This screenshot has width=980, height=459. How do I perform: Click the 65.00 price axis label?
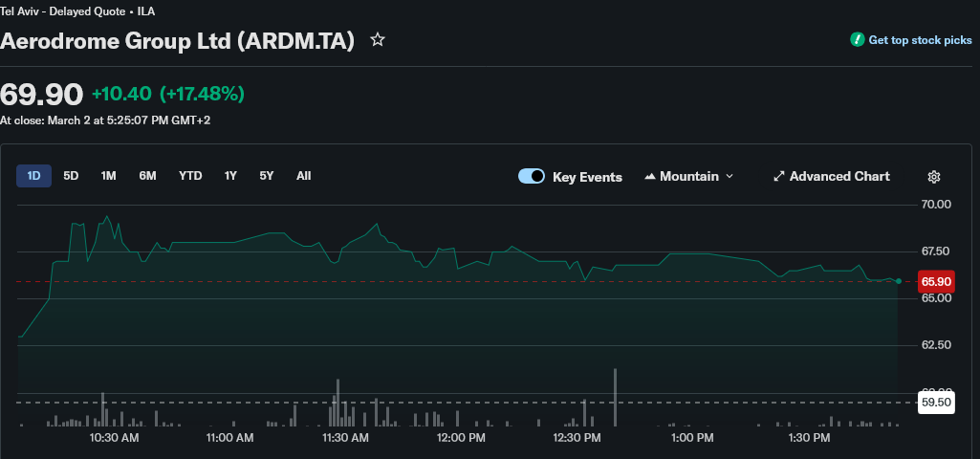(936, 298)
